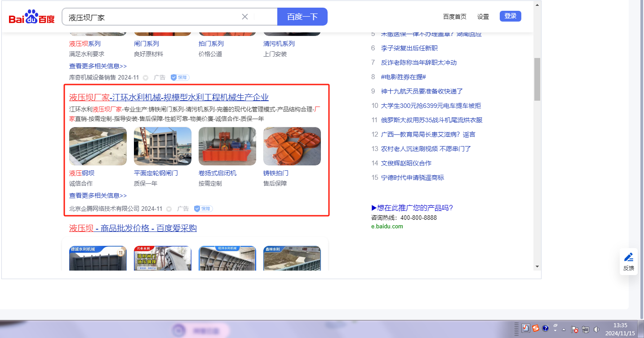Open hot search 广西一教育局局长患艾滋病？谣言

[428, 134]
